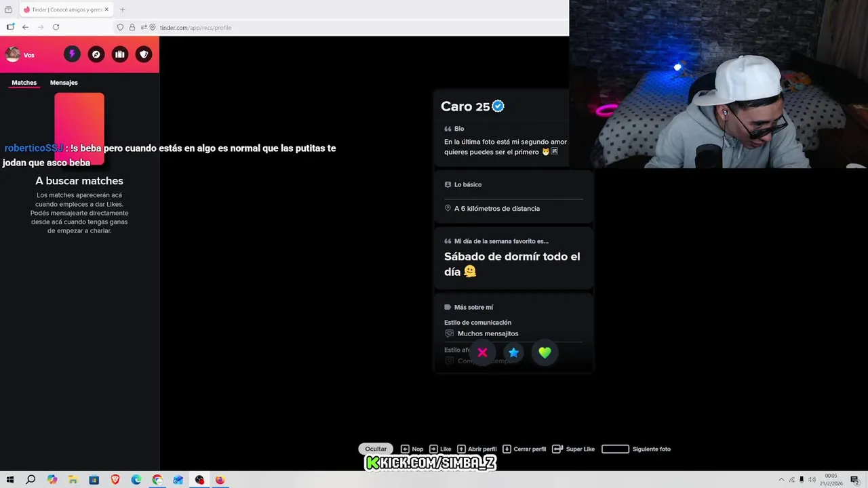This screenshot has height=488, width=868.
Task: Open Brave browser from the taskbar
Action: coord(115,480)
